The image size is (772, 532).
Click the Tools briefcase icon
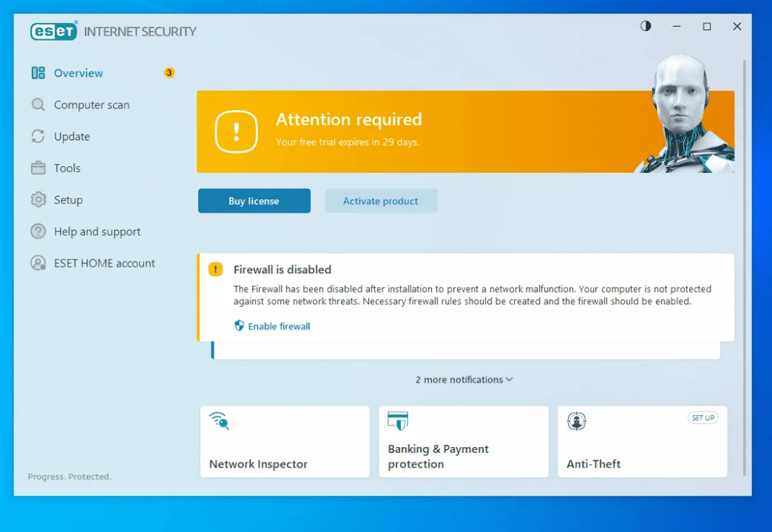point(38,168)
